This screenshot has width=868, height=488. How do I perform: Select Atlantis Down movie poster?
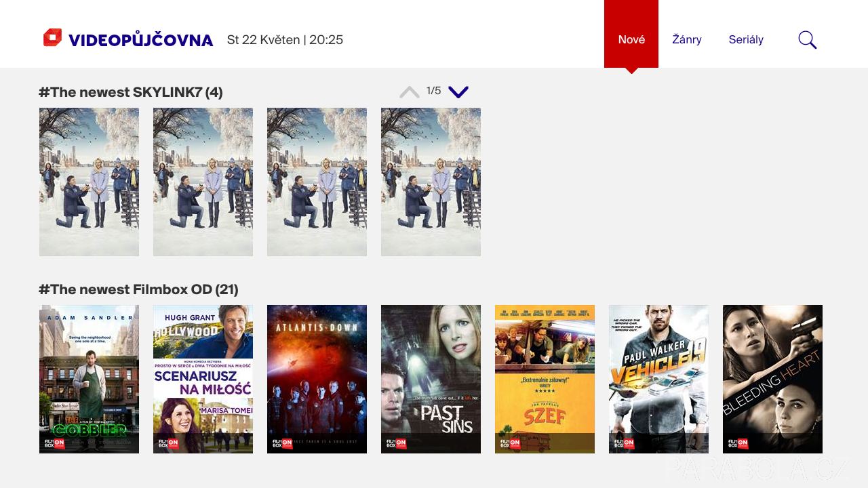click(317, 379)
